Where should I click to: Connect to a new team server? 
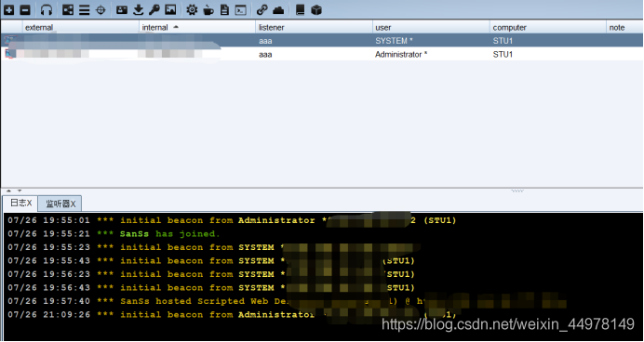pyautogui.click(x=8, y=10)
